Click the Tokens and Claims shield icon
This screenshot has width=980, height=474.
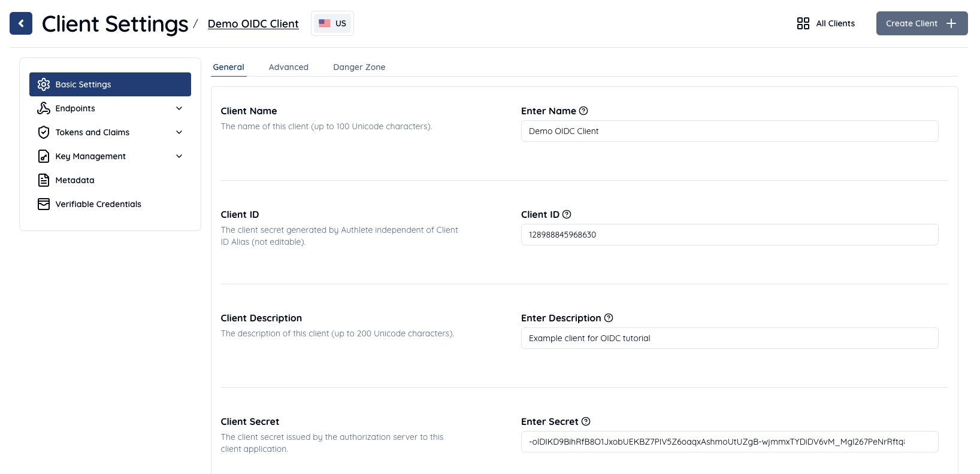pyautogui.click(x=44, y=132)
